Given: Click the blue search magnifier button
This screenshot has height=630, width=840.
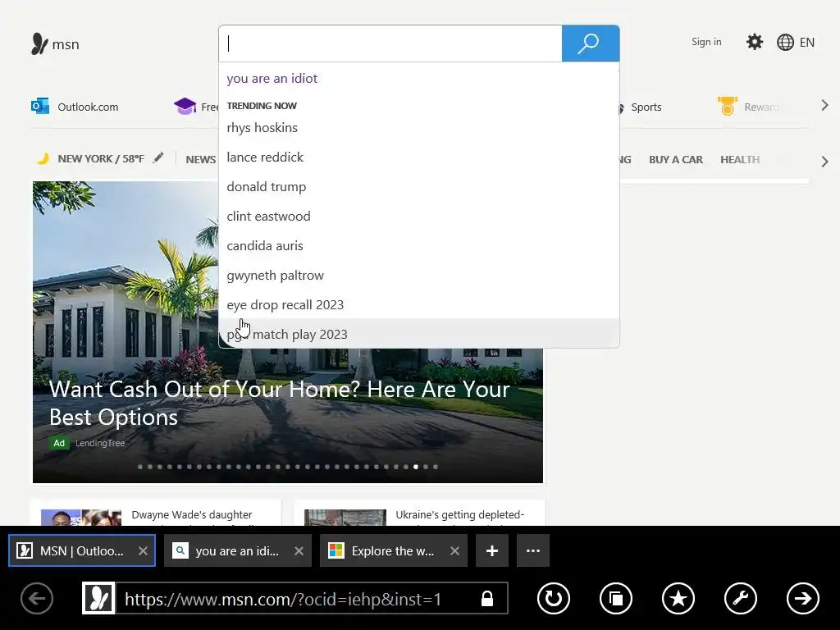Looking at the screenshot, I should point(591,43).
